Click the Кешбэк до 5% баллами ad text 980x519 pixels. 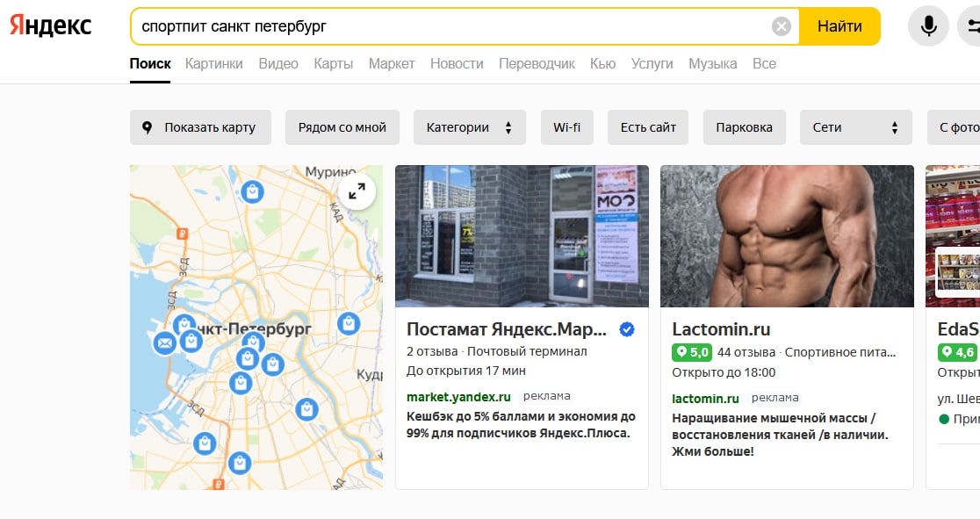521,424
